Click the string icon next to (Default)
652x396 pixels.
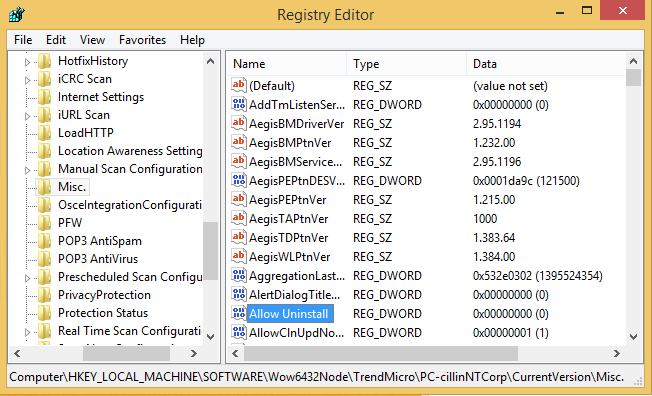coord(239,85)
